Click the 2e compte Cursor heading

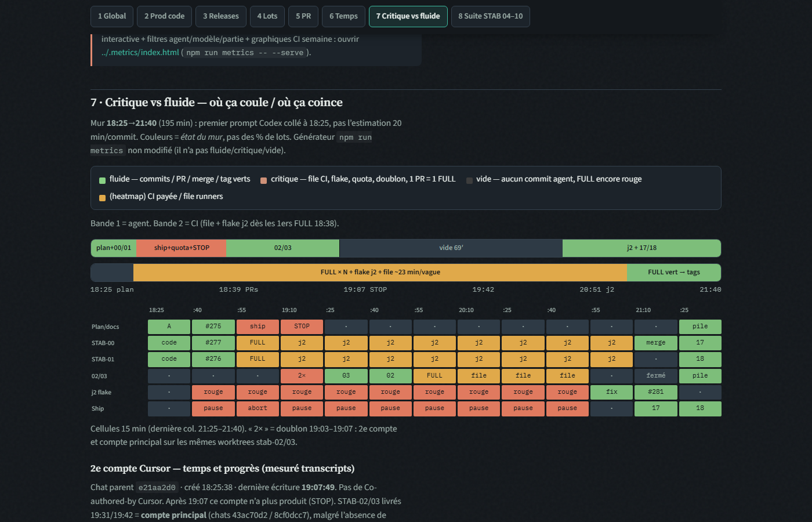point(222,469)
